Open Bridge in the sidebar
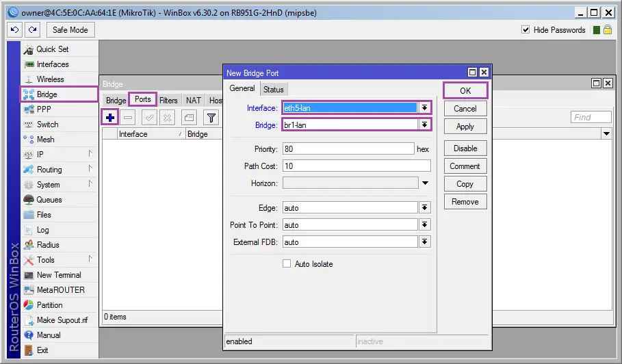The height and width of the screenshot is (364, 622). pyautogui.click(x=60, y=94)
